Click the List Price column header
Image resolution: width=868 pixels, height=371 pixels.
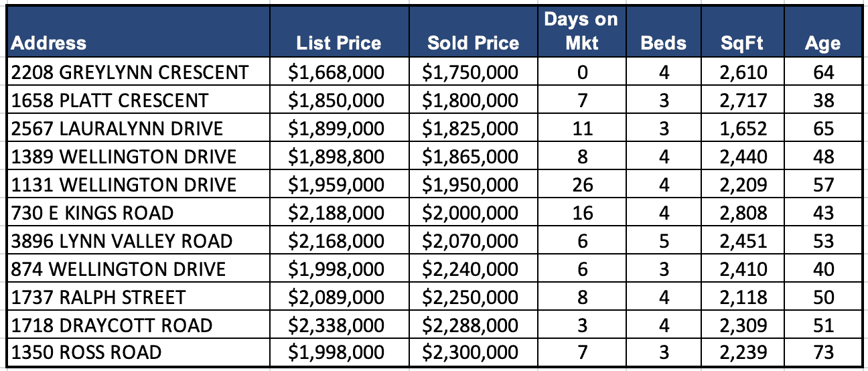tap(338, 44)
